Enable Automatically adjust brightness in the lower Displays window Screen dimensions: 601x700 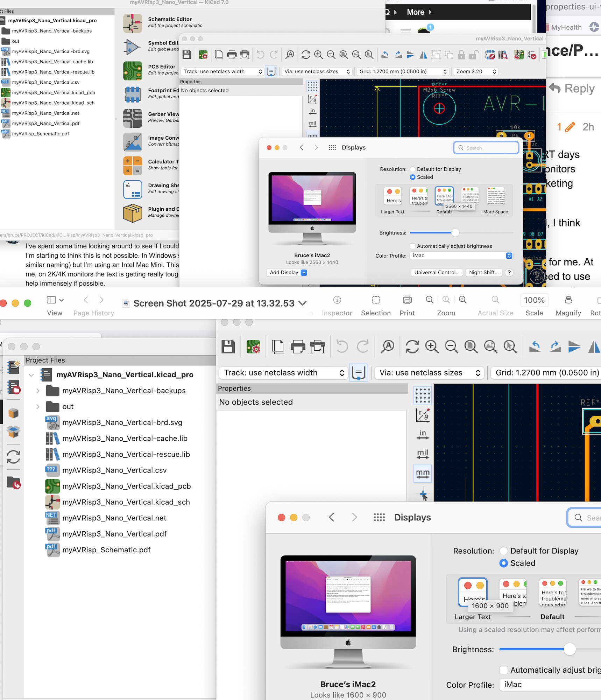(504, 670)
